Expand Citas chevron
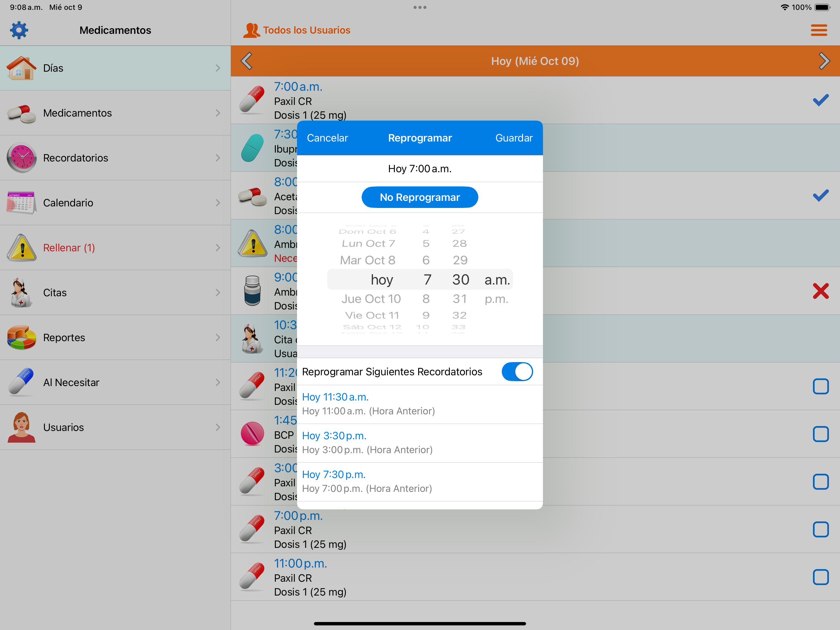Screen dimensions: 840x630 [218, 293]
